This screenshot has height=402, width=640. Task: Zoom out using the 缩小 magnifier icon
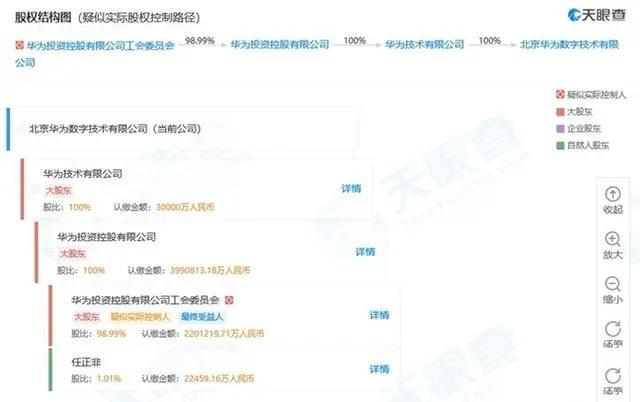613,284
